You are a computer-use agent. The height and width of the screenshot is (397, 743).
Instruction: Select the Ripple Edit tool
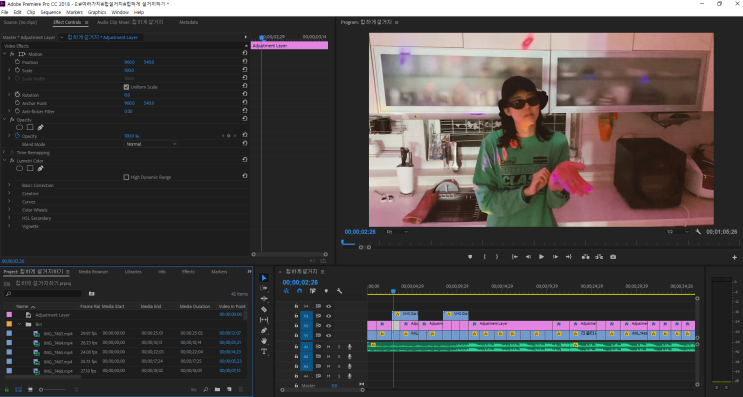tap(264, 298)
